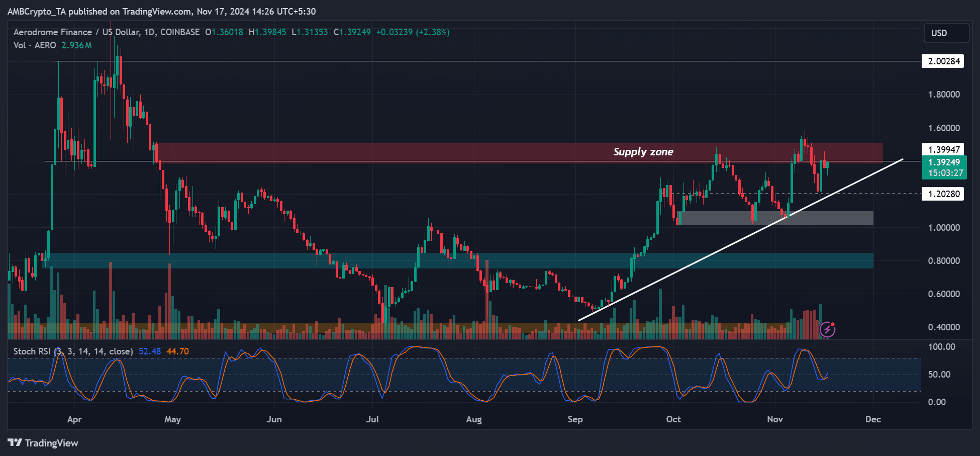Click the 0.00 Stoch RSI axis value
This screenshot has height=456, width=980.
click(937, 402)
